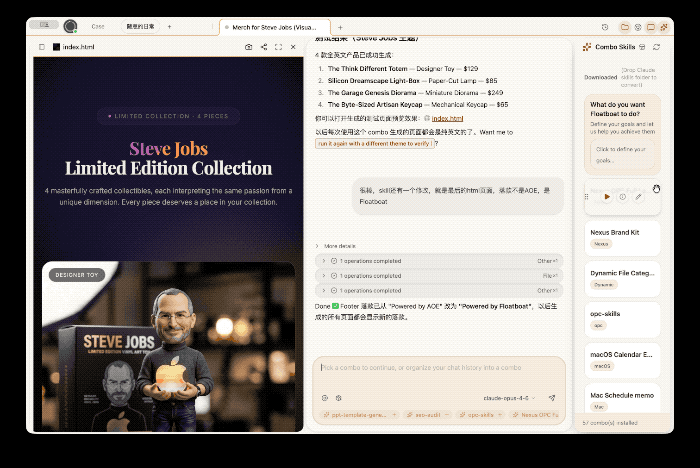
Task: Select the Nexus OPC chip
Action: click(535, 415)
